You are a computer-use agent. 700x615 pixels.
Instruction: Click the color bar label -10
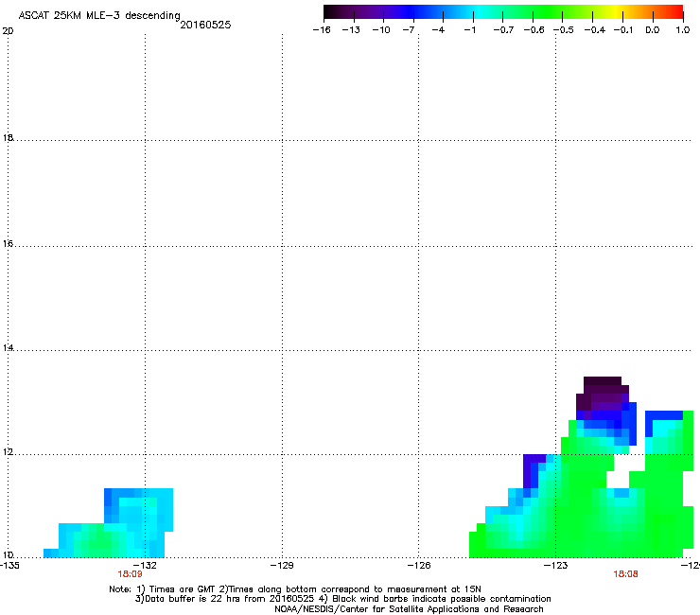click(x=381, y=30)
